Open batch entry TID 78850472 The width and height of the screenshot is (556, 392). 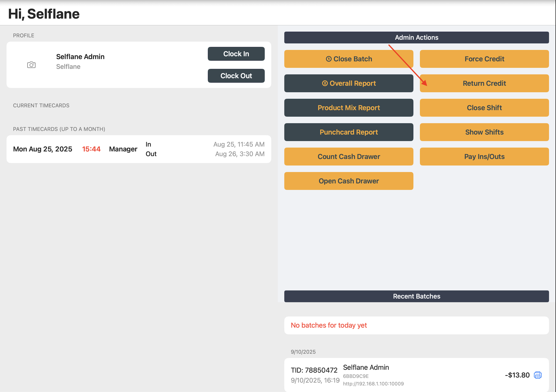(314, 370)
